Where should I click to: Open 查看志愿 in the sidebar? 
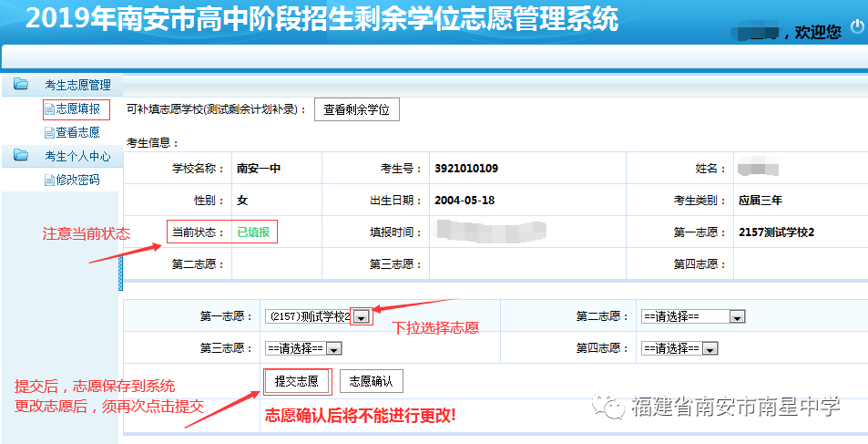click(x=78, y=132)
